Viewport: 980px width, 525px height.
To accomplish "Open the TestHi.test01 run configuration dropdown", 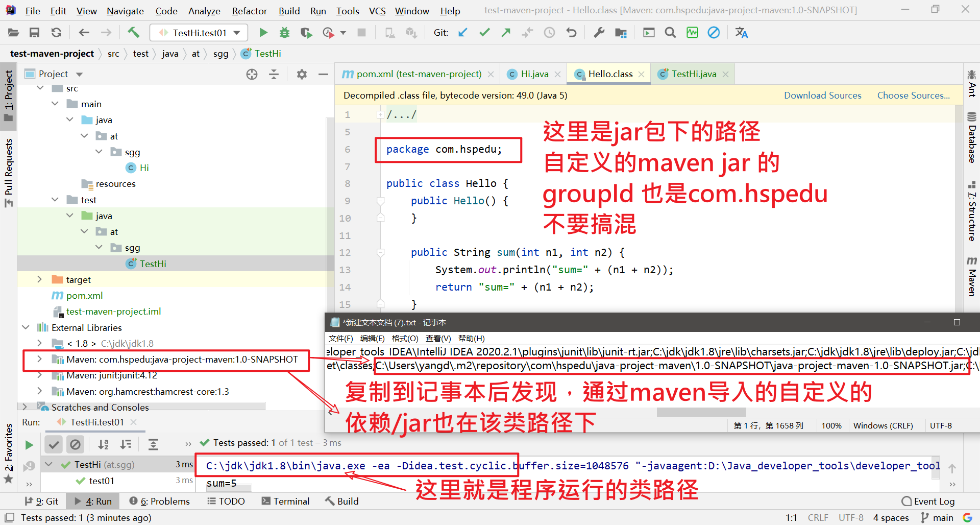I will [x=199, y=33].
